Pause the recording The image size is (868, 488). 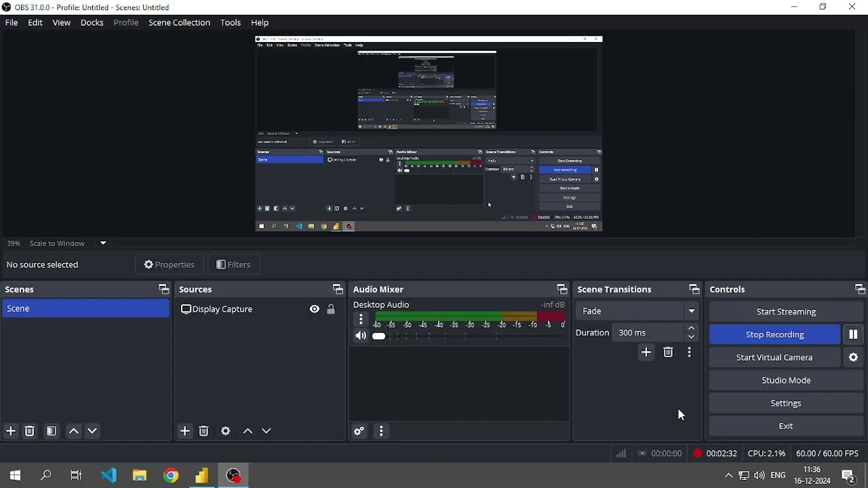[x=853, y=334]
